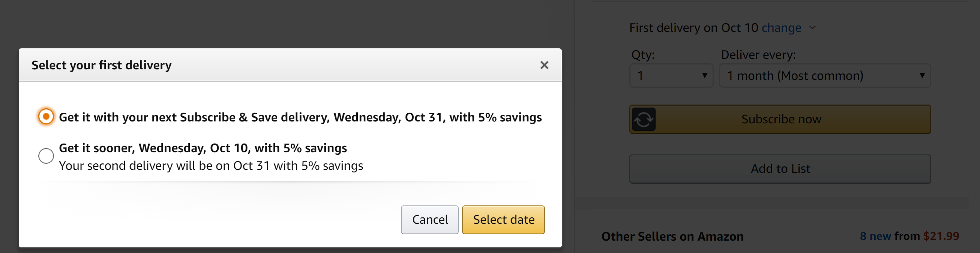Click the 'Get it sooner, Wednesday, Oct 10' label
Viewport: 980px width, 253px height.
(x=203, y=148)
